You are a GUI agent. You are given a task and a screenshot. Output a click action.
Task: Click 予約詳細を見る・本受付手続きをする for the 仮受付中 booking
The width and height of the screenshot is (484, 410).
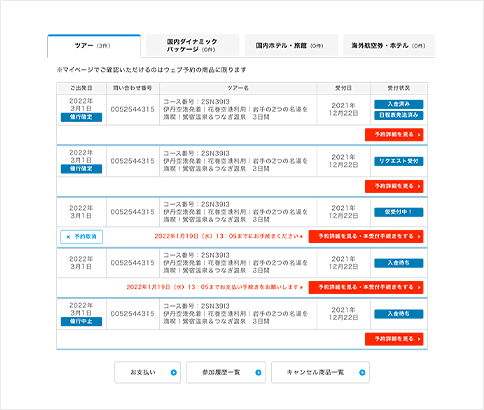[366, 236]
